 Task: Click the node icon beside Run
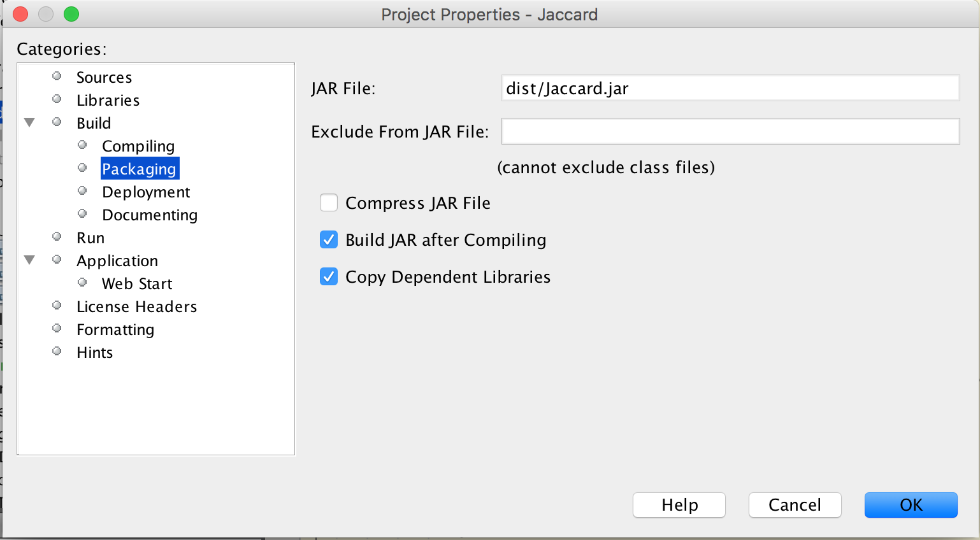(x=56, y=236)
